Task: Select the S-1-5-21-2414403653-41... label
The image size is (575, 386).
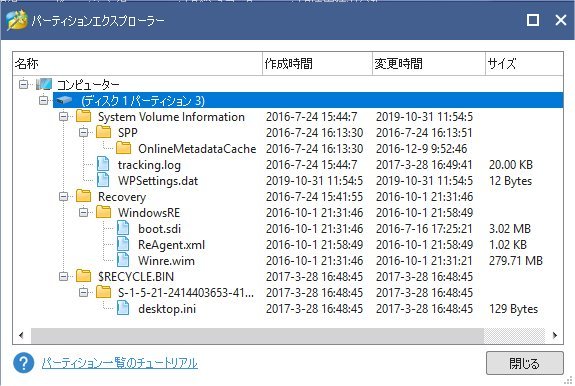Action: pos(186,293)
